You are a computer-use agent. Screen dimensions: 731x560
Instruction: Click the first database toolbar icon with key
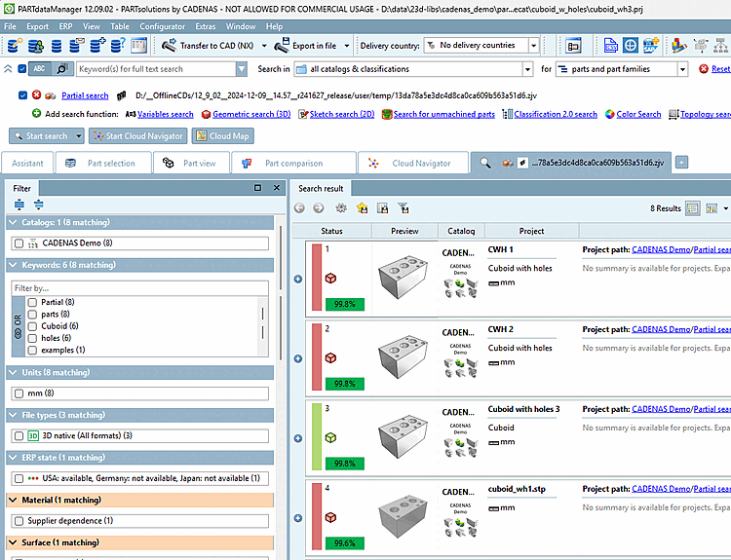click(x=15, y=45)
